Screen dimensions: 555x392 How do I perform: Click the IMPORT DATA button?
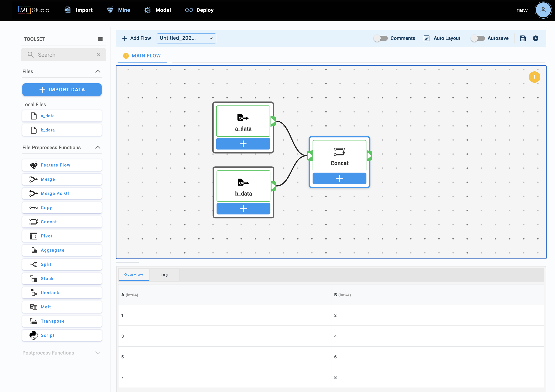(x=62, y=90)
